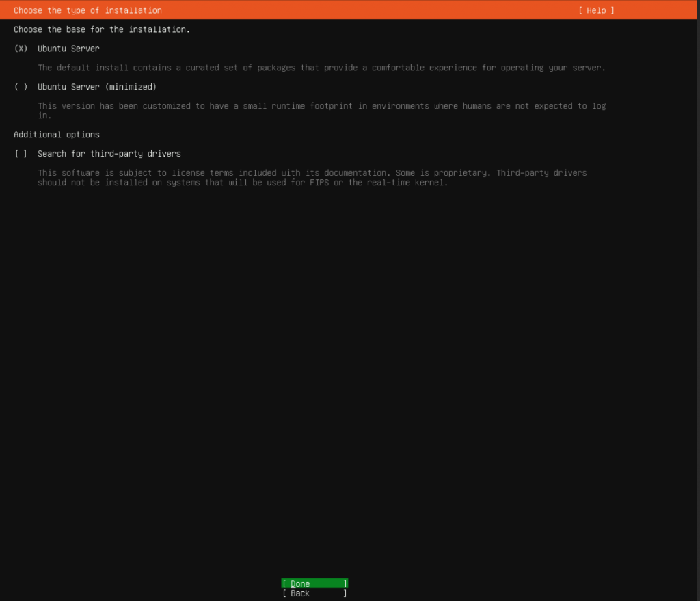The image size is (700, 601).
Task: Click the "Search for third-party drivers" label
Action: coord(109,154)
